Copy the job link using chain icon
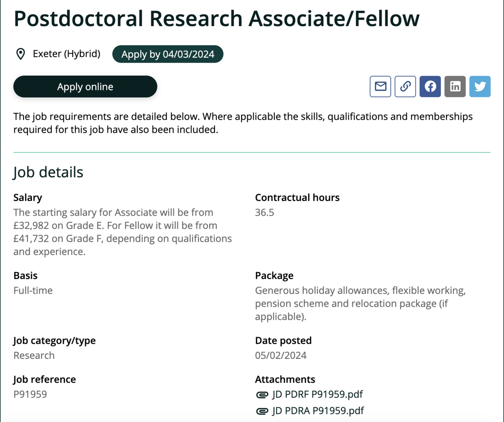The image size is (504, 422). pos(405,87)
